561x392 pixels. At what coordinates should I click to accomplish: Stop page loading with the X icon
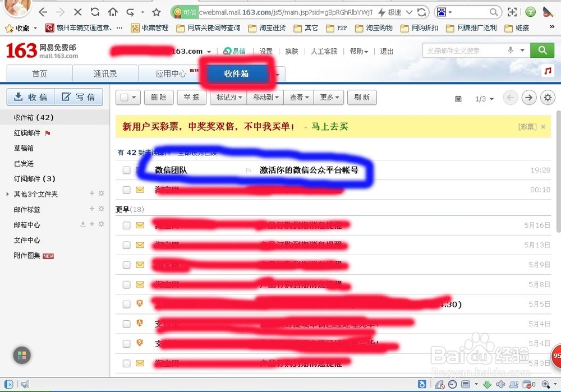(x=77, y=12)
